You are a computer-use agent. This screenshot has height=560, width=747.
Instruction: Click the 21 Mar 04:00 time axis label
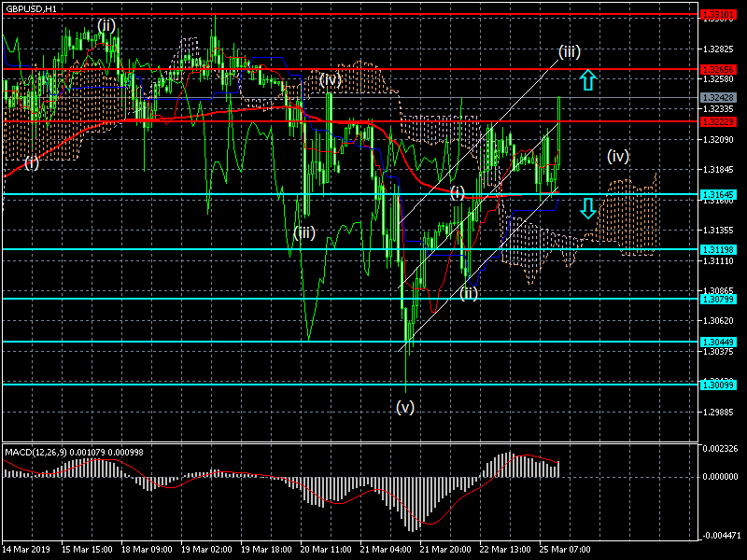pos(385,550)
